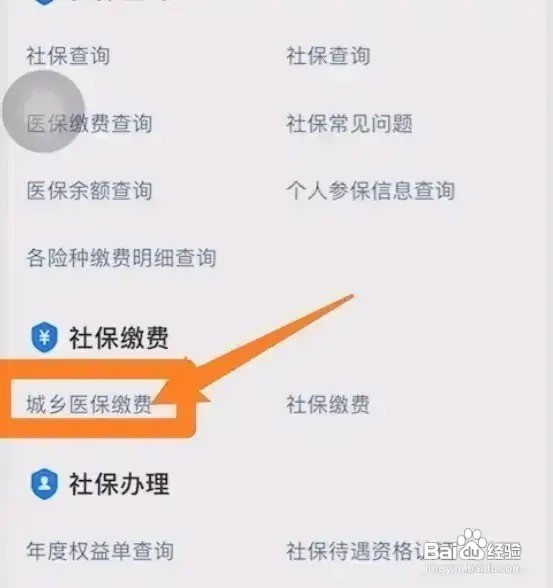Tap the gray circular touch indicator
Image resolution: width=553 pixels, height=588 pixels.
43,111
